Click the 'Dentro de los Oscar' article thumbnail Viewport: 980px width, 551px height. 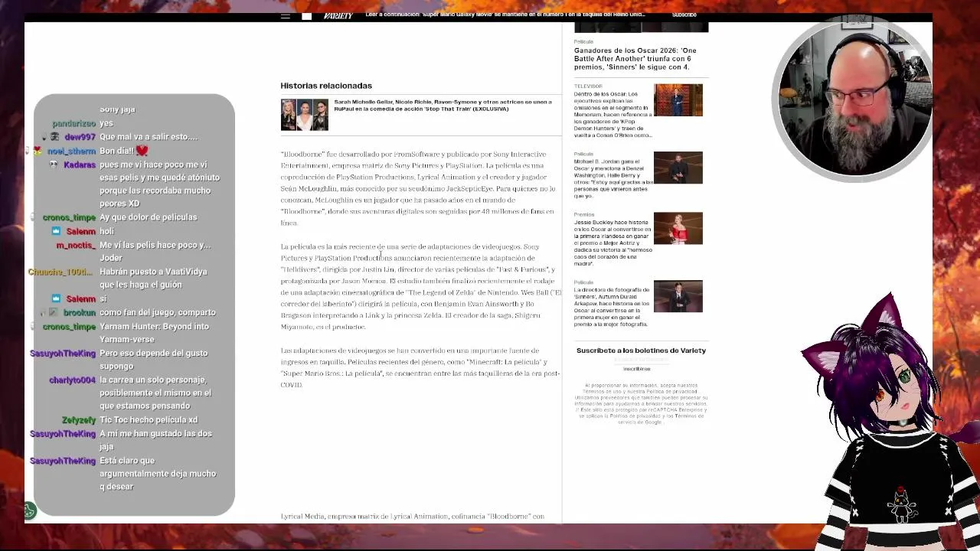678,100
